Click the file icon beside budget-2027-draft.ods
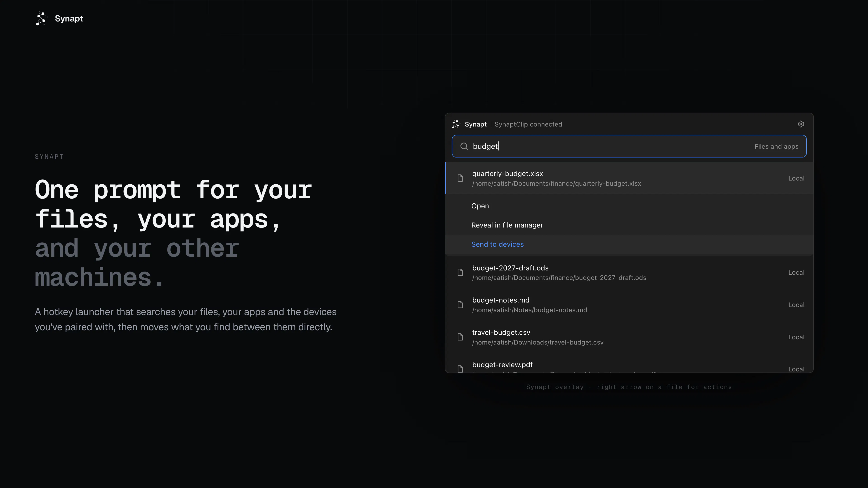868x488 pixels. pos(460,272)
